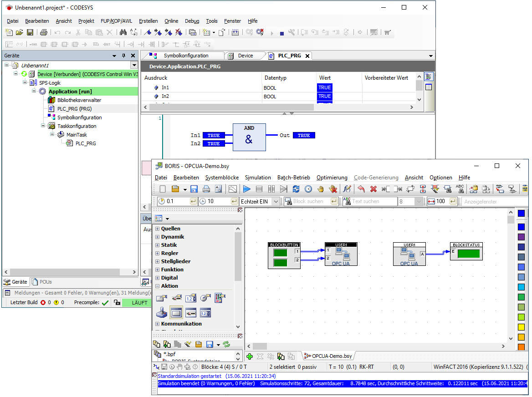Pick the cyan color swatch in BORIS palette
Image resolution: width=532 pixels, height=397 pixels.
point(521,287)
